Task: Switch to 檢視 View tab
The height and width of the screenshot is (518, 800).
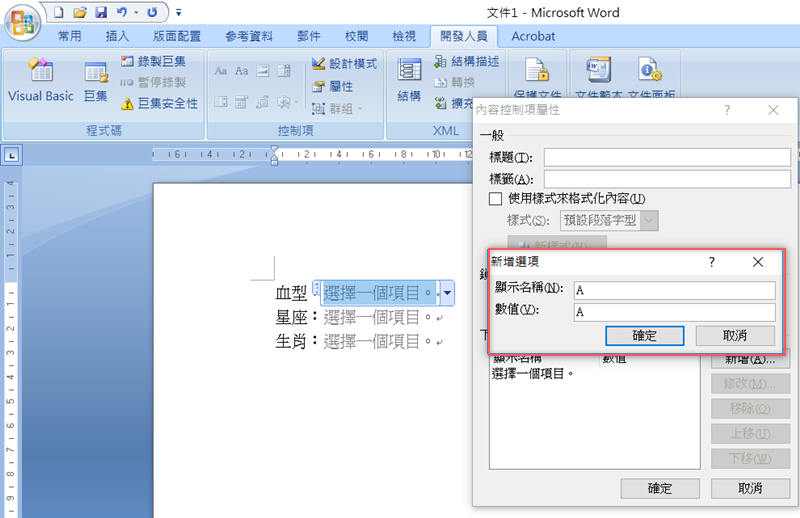Action: 404,36
